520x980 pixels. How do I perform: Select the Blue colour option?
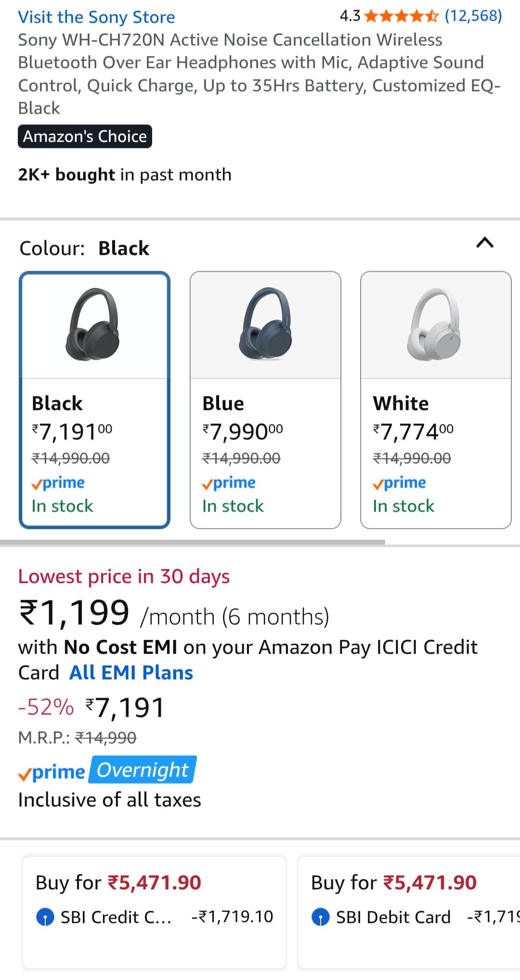(x=265, y=453)
